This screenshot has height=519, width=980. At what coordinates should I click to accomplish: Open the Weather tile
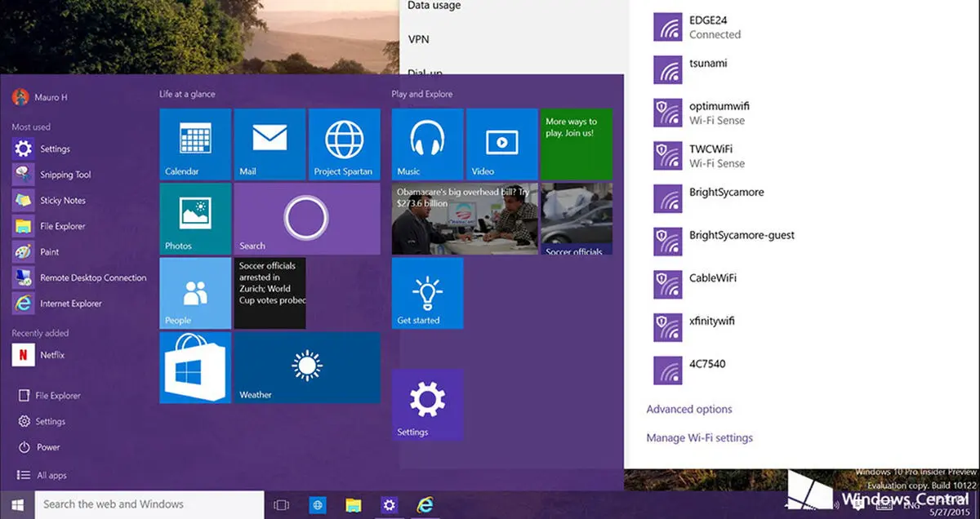pyautogui.click(x=307, y=367)
